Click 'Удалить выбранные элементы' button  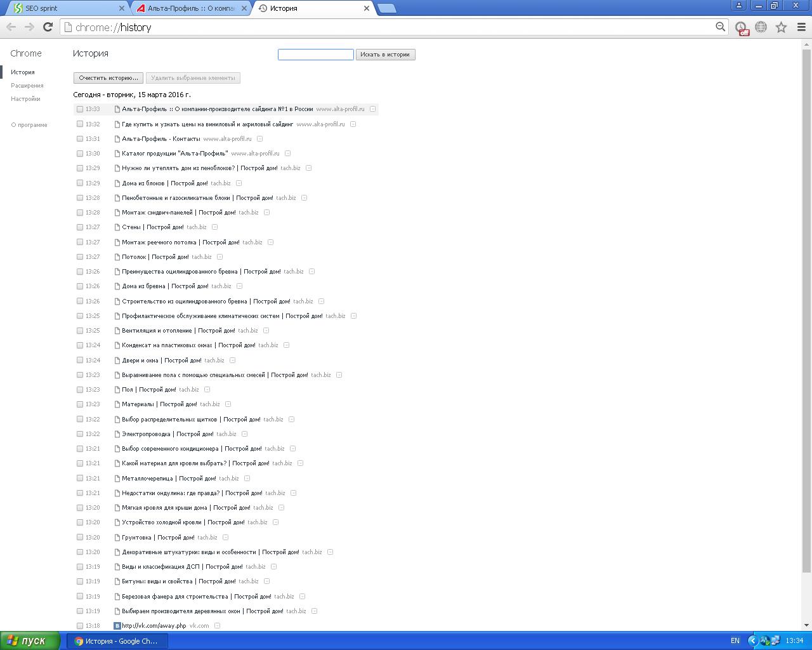pos(193,78)
